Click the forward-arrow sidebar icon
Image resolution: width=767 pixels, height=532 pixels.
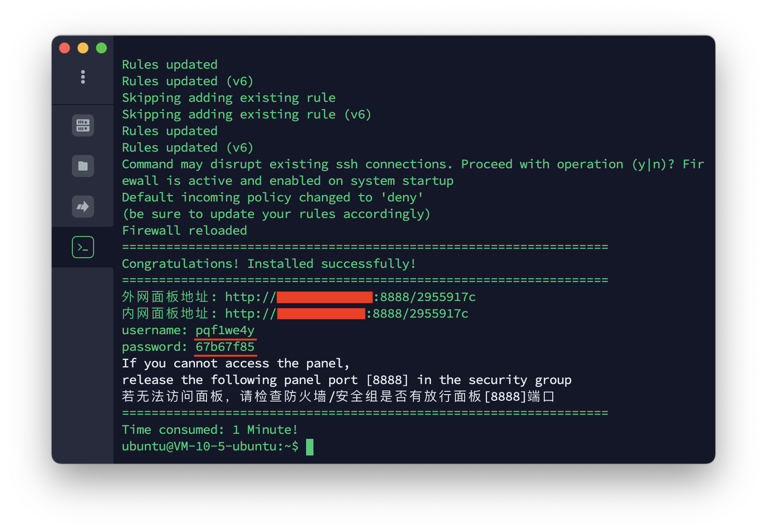pos(83,207)
